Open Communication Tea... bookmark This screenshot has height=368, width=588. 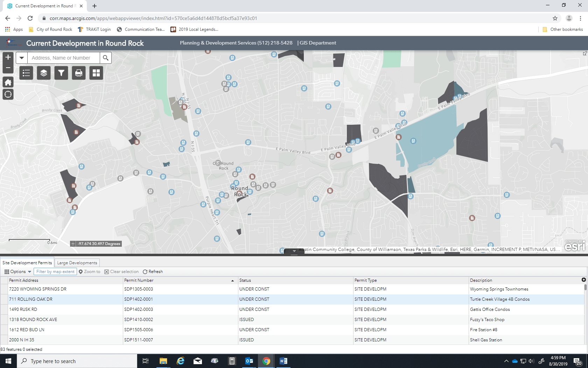141,29
